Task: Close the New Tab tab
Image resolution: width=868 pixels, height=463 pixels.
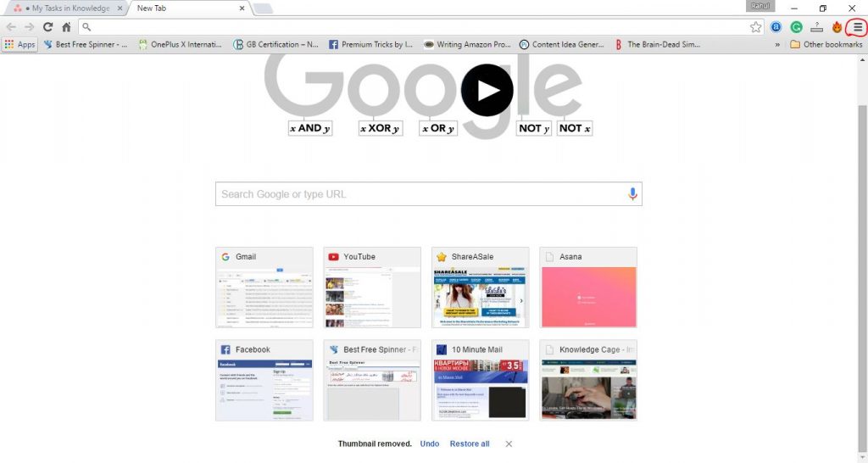Action: [x=242, y=8]
